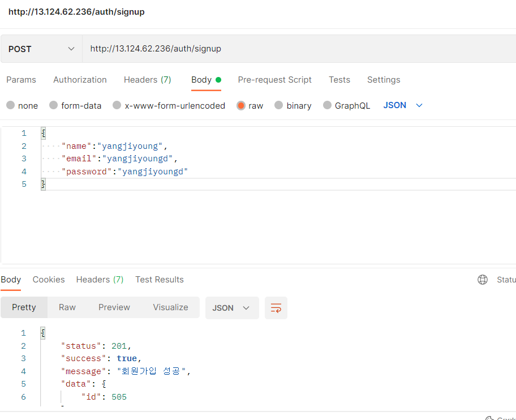Choose GraphQL body type
This screenshot has height=420, width=516.
(327, 105)
